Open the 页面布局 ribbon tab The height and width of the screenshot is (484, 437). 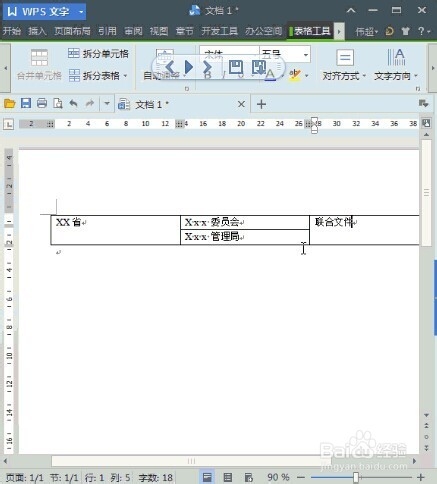tap(72, 31)
